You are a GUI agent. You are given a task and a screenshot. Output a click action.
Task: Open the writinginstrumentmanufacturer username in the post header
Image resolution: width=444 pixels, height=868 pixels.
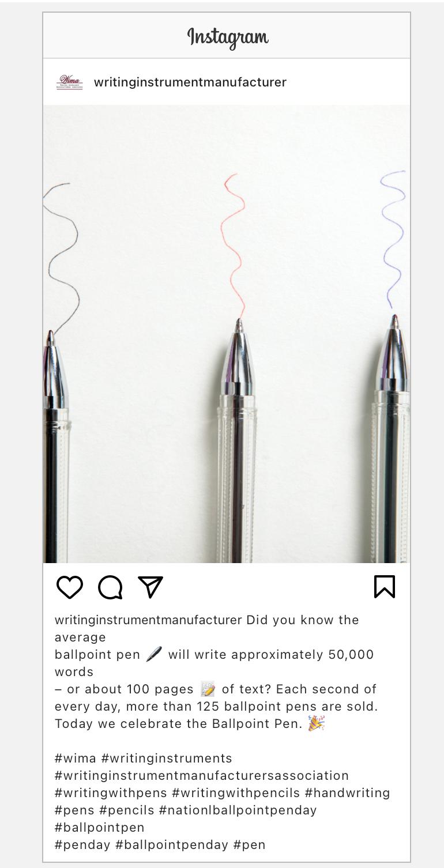pyautogui.click(x=190, y=82)
